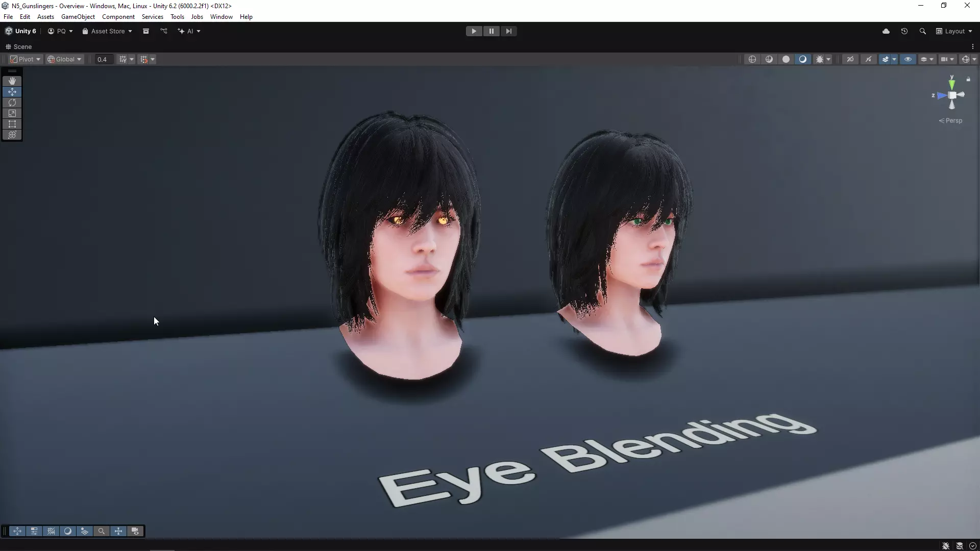Viewport: 980px width, 551px height.
Task: Open Undo History with clock icon
Action: coord(904,31)
